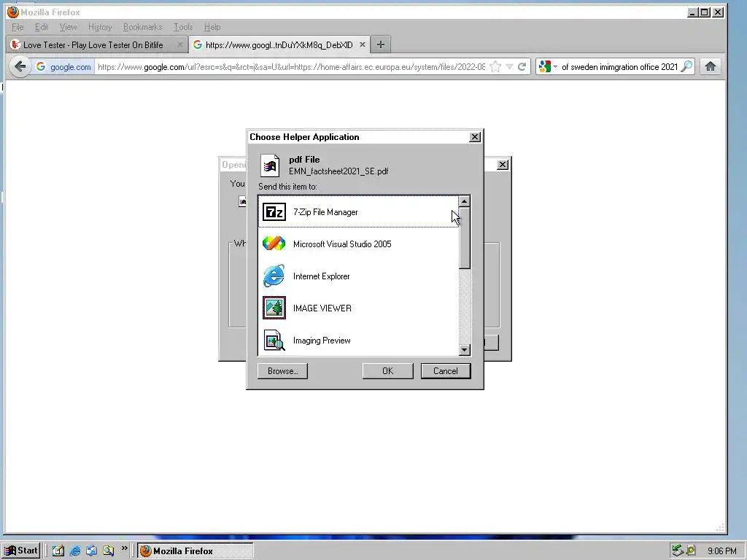The width and height of the screenshot is (747, 560).
Task: Choose Microsoft Visual Studio 2005 icon
Action: 274,244
